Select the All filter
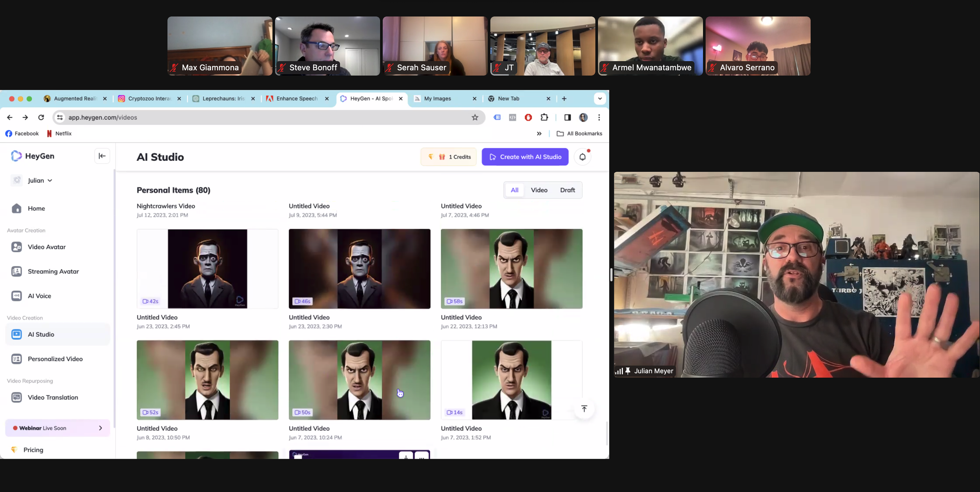Screen dimensions: 980x492 pos(514,190)
